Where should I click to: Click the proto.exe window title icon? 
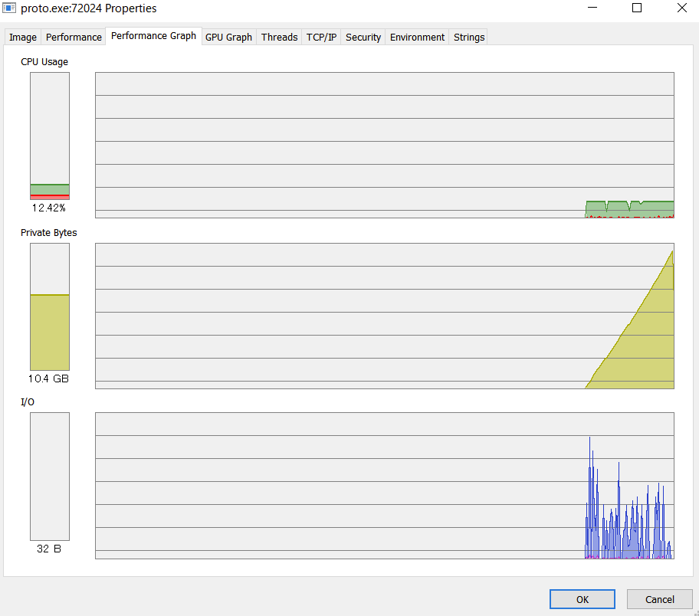click(9, 8)
